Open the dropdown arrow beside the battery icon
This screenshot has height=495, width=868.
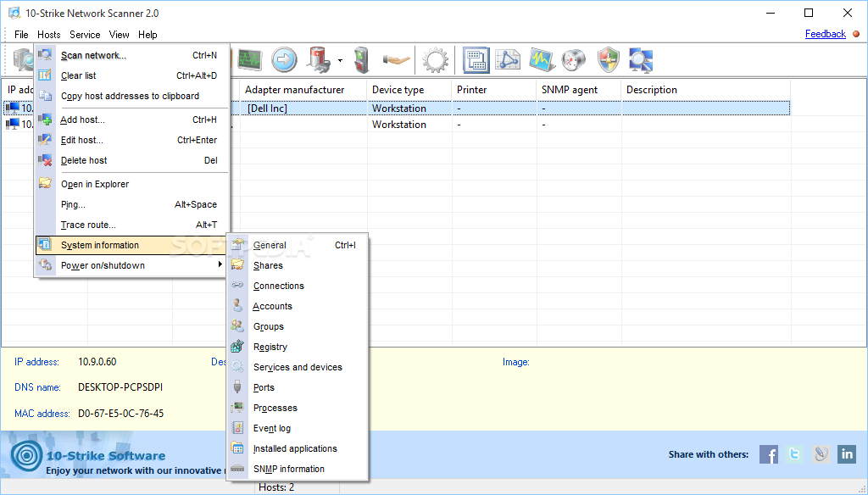click(340, 60)
